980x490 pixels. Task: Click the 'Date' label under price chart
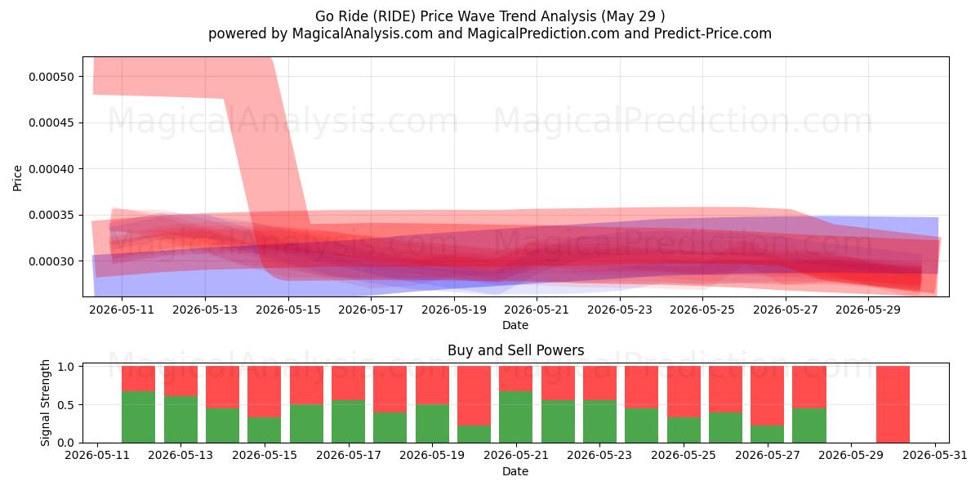[x=515, y=325]
